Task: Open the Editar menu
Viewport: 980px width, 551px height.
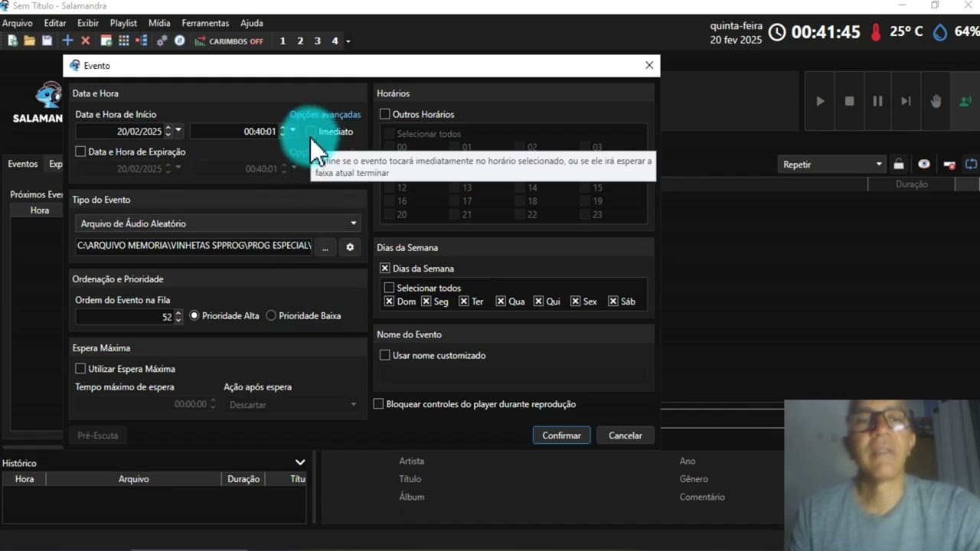Action: pos(55,23)
